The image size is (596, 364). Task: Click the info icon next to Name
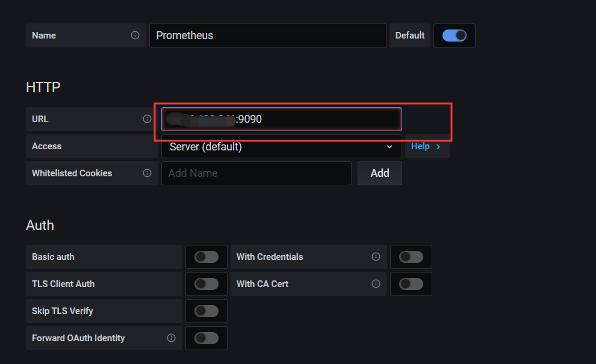135,35
